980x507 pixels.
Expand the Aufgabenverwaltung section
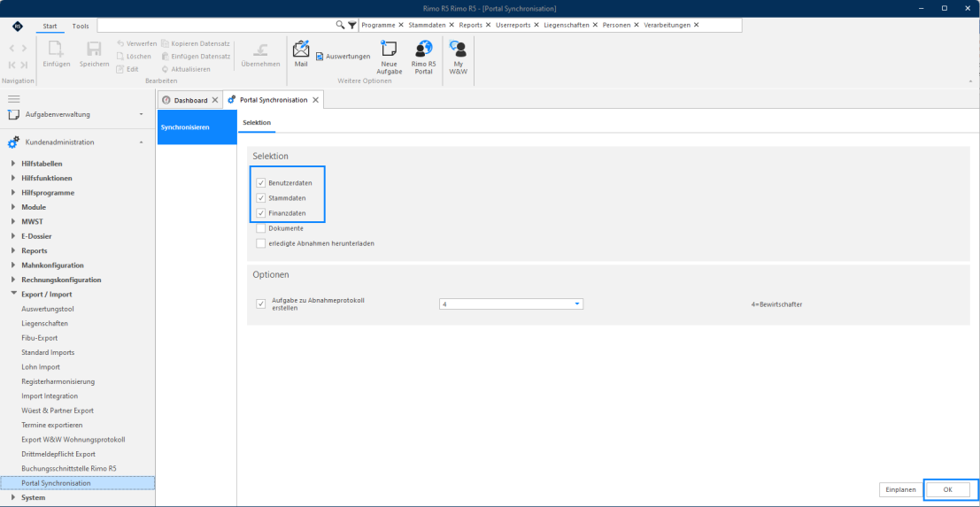(x=142, y=114)
